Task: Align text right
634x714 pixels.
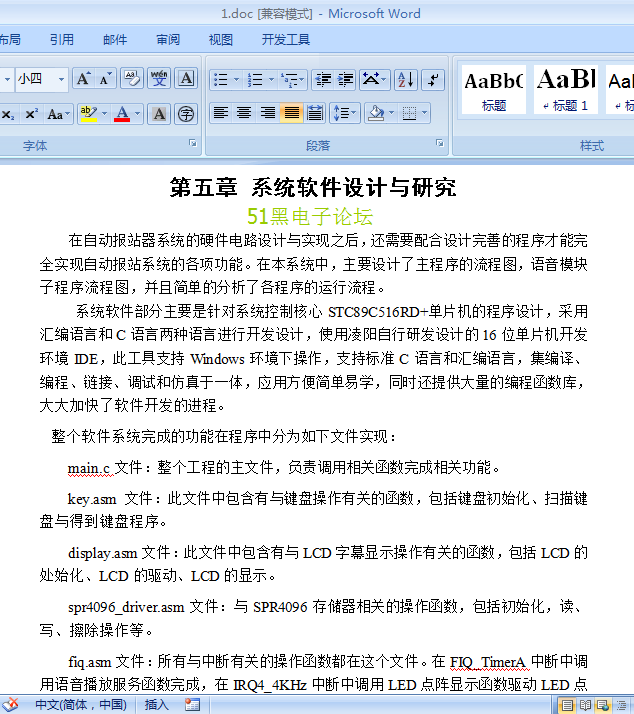Action: click(x=268, y=113)
